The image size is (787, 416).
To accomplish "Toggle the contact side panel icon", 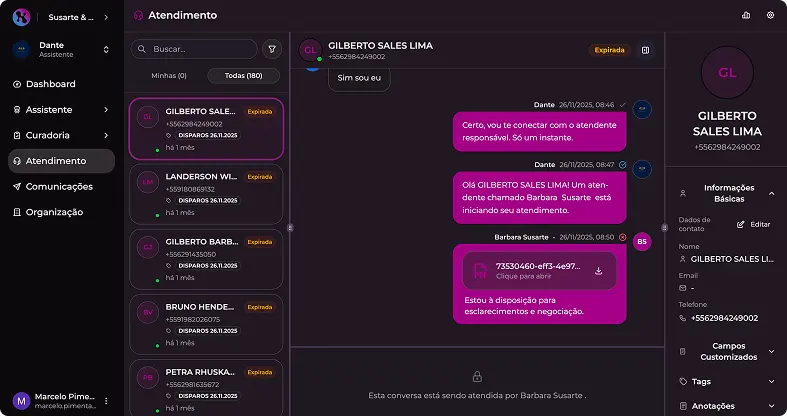I will point(645,50).
